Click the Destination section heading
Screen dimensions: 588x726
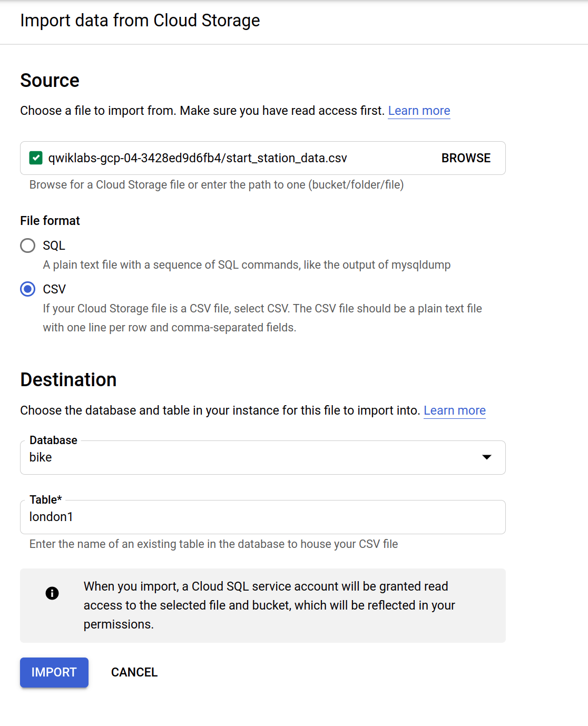click(x=68, y=380)
